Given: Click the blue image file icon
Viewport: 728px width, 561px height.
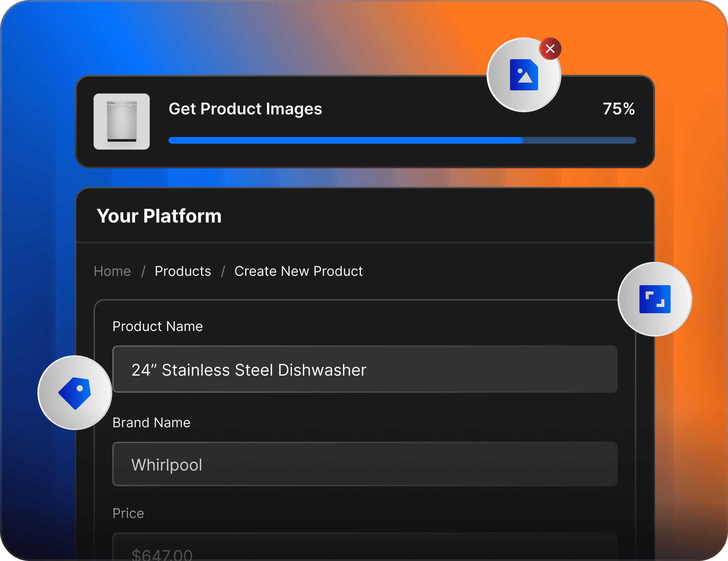Looking at the screenshot, I should click(524, 75).
